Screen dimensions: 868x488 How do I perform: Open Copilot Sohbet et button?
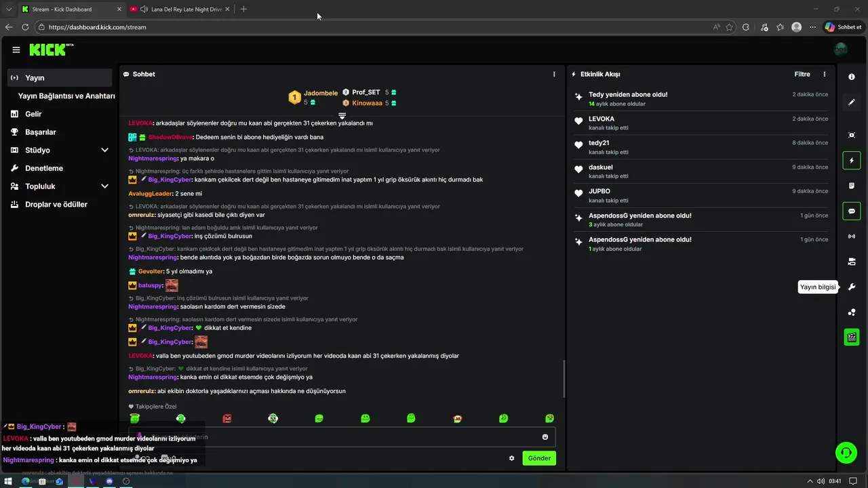843,27
